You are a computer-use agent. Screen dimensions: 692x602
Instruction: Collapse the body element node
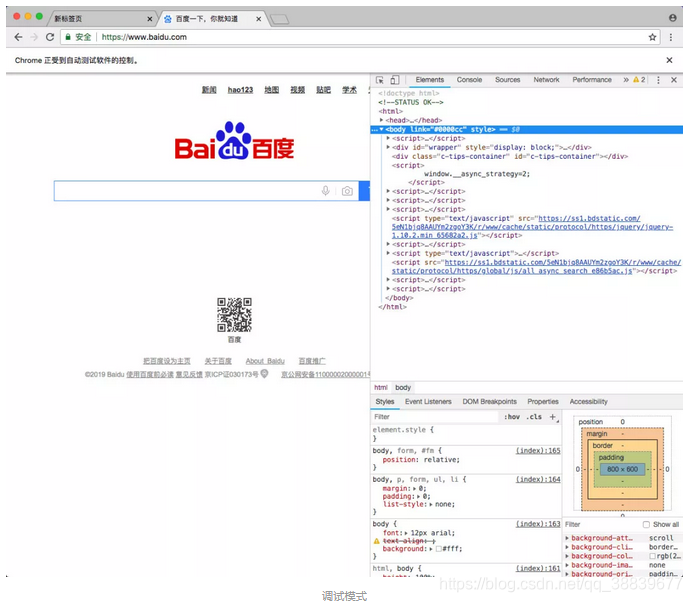[381, 129]
